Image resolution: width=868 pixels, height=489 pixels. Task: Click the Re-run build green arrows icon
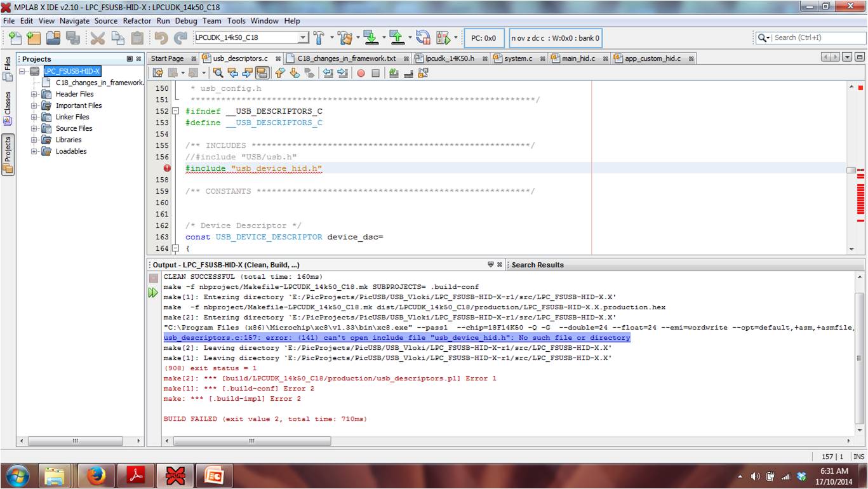click(153, 293)
